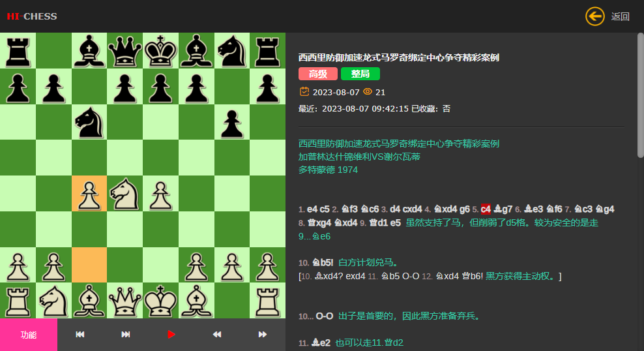Jump to last move button

point(126,335)
